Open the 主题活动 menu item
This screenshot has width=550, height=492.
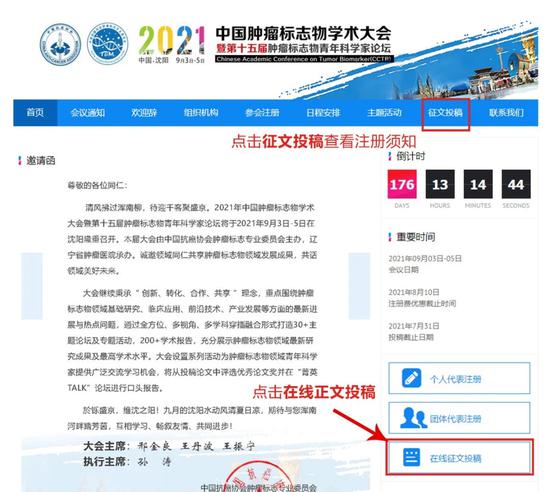[384, 113]
